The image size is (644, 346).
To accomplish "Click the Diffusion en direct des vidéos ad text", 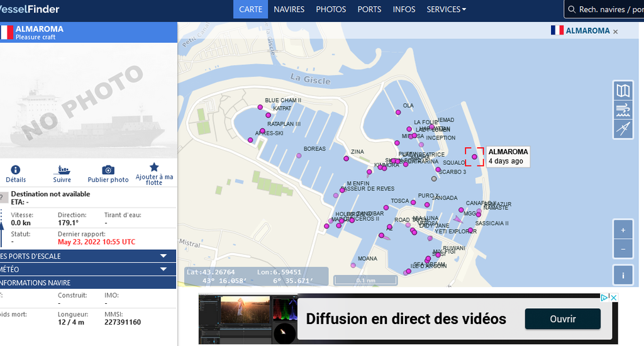I will point(406,319).
